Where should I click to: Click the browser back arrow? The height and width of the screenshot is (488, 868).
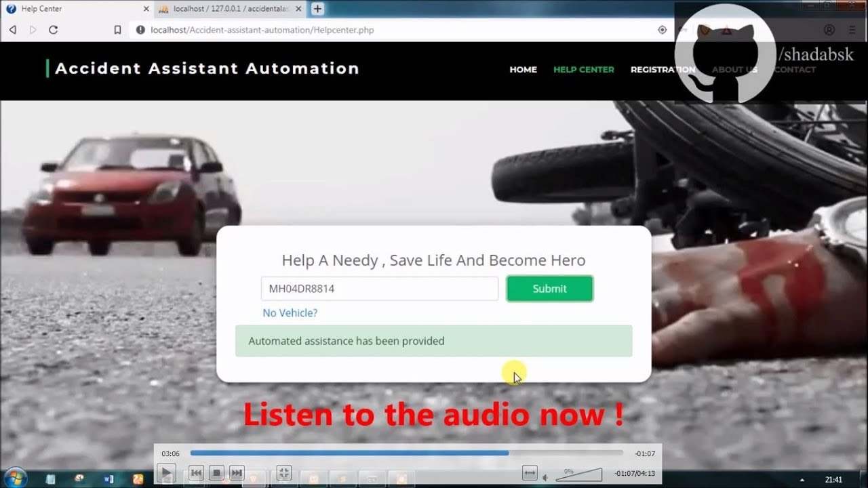[x=12, y=30]
